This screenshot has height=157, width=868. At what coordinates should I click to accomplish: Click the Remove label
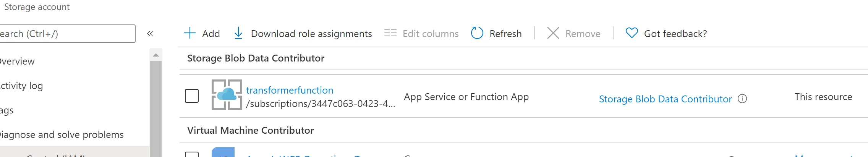(x=583, y=34)
